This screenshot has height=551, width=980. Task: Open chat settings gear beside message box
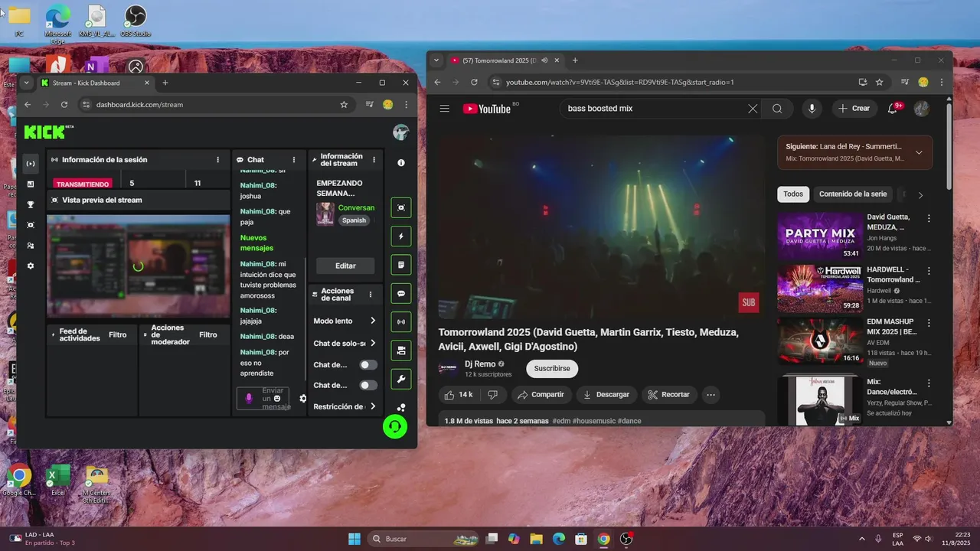[302, 399]
